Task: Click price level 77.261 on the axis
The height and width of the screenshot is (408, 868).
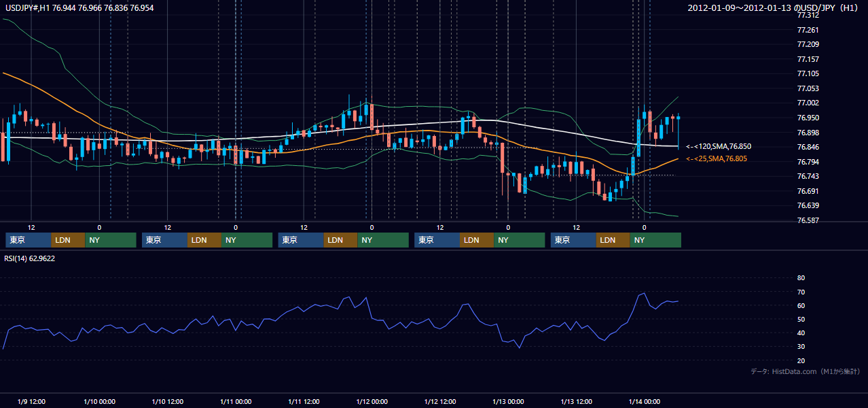Action: 808,30
